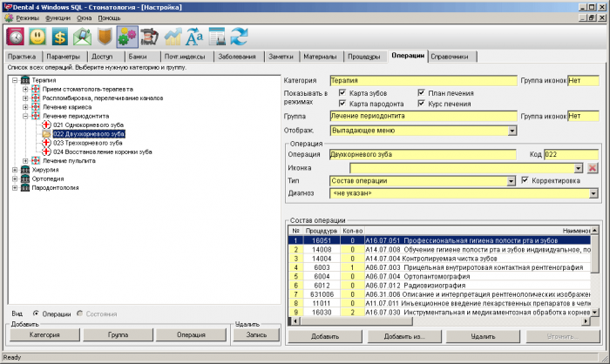Click the blue refresh arrows icon
This screenshot has width=610, height=364.
(x=240, y=37)
